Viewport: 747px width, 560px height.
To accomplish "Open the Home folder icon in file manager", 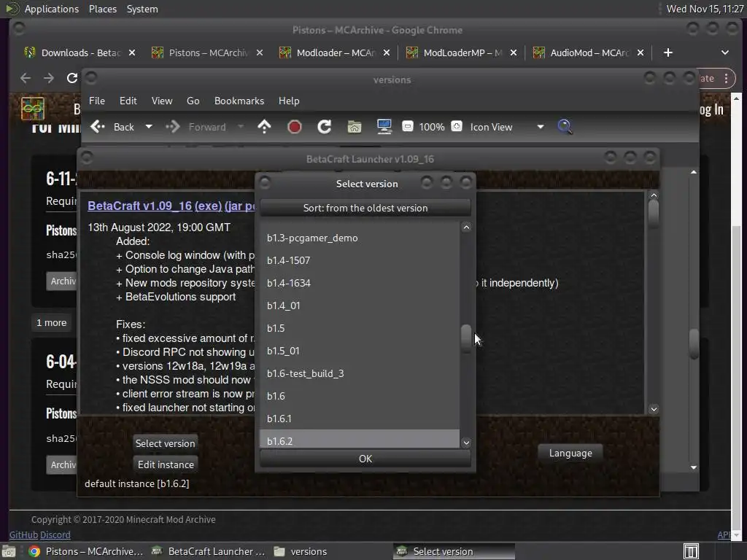I will point(355,127).
